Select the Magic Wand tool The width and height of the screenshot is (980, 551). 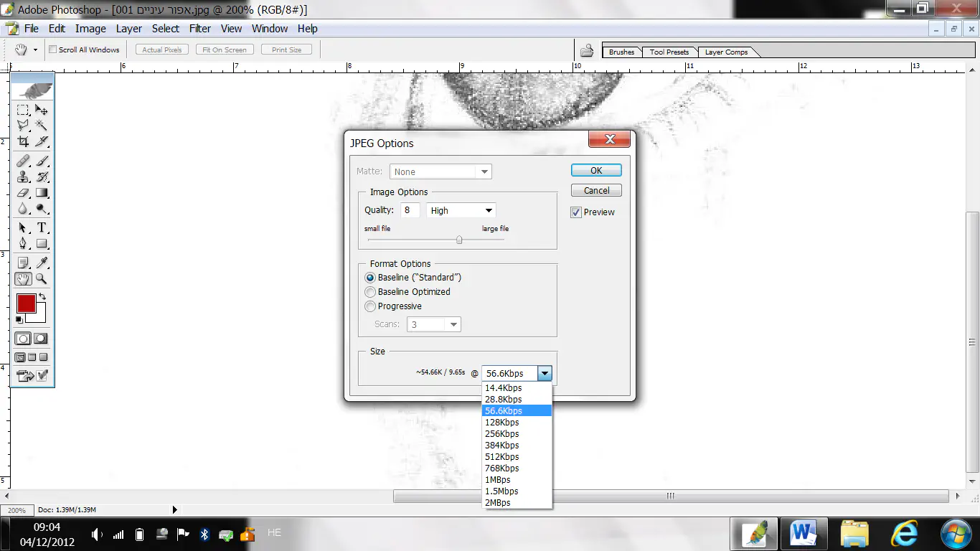tap(42, 126)
